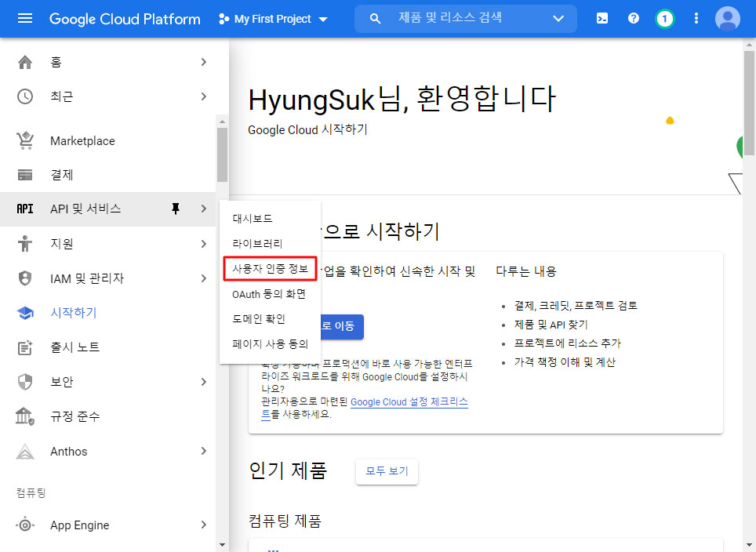
Task: Click the 제품 및 API 찾기 bullet text
Action: 551,325
